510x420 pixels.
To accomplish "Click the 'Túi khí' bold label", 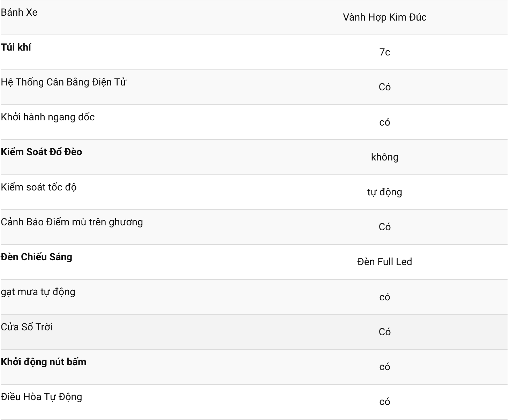I will (16, 47).
